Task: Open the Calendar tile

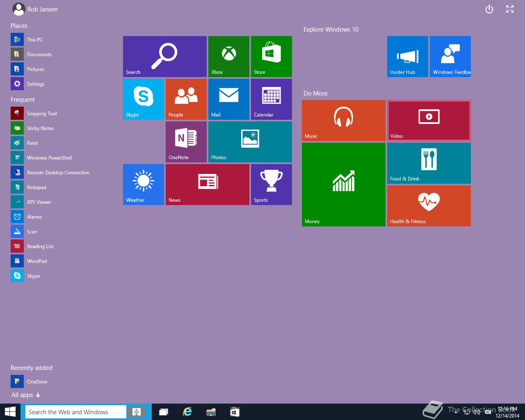Action: [x=272, y=99]
